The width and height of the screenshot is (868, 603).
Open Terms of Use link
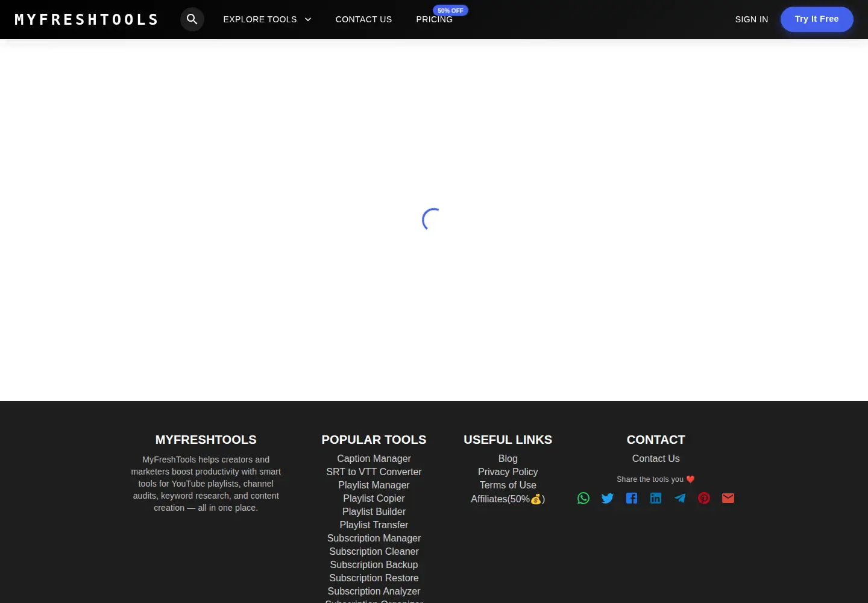(508, 485)
